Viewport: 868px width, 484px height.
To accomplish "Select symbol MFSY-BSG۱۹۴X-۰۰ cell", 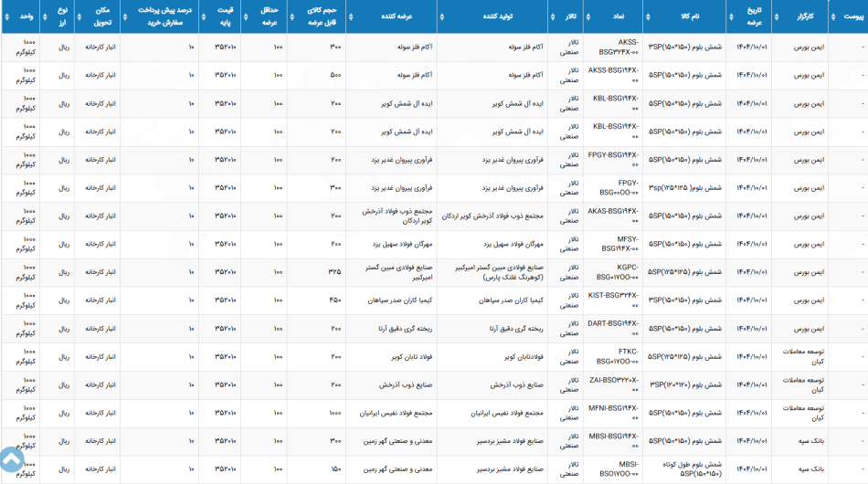I will click(613, 244).
